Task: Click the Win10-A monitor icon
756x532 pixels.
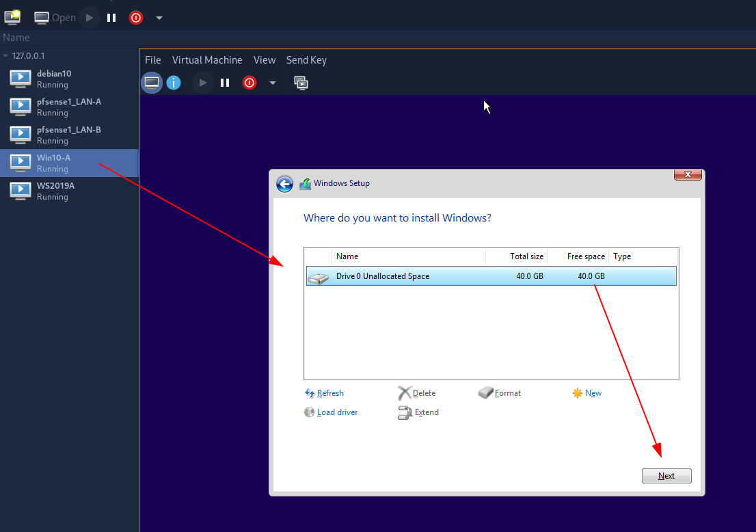Action: pyautogui.click(x=21, y=163)
